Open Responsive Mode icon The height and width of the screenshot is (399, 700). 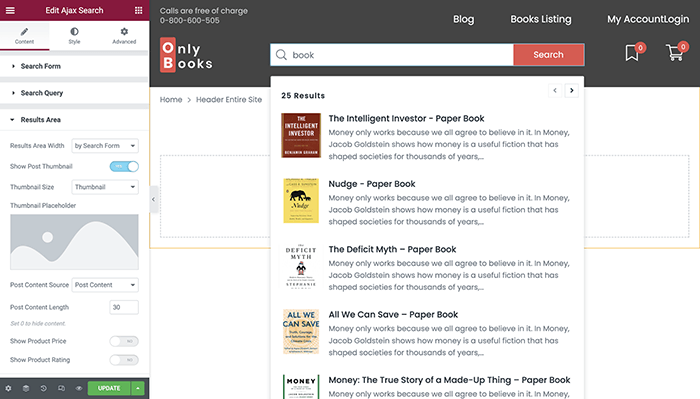click(61, 388)
